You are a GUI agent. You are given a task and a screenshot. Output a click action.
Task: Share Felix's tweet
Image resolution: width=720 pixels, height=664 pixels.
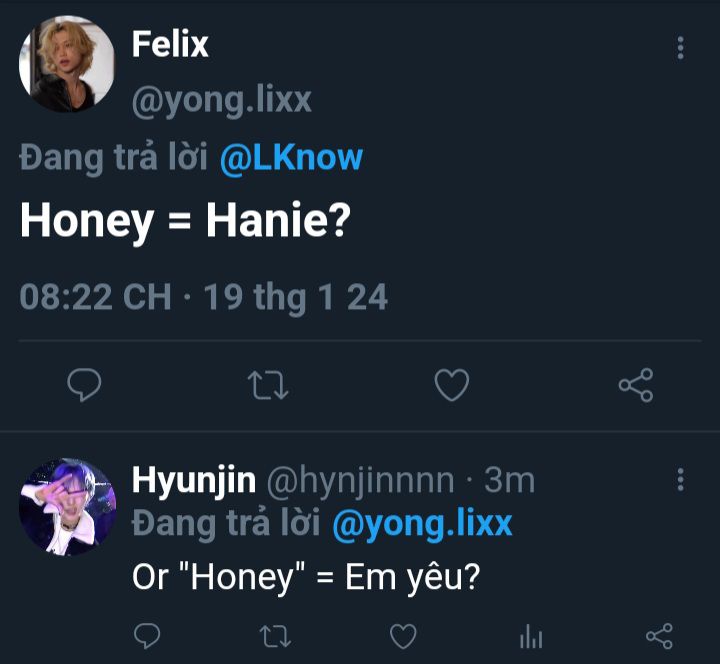click(x=636, y=385)
